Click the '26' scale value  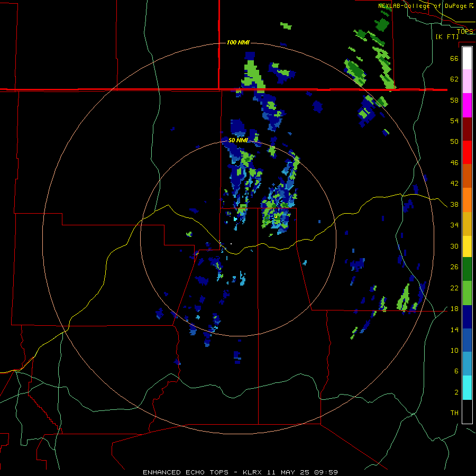coord(454,267)
